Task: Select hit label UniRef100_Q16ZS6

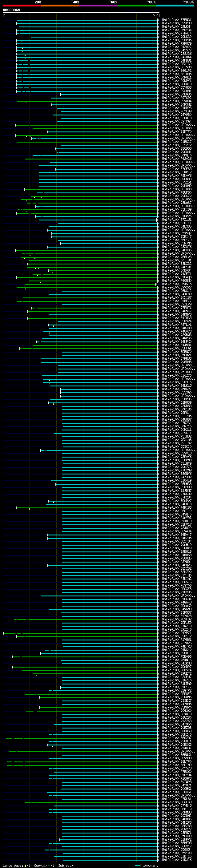Action: coord(176,375)
